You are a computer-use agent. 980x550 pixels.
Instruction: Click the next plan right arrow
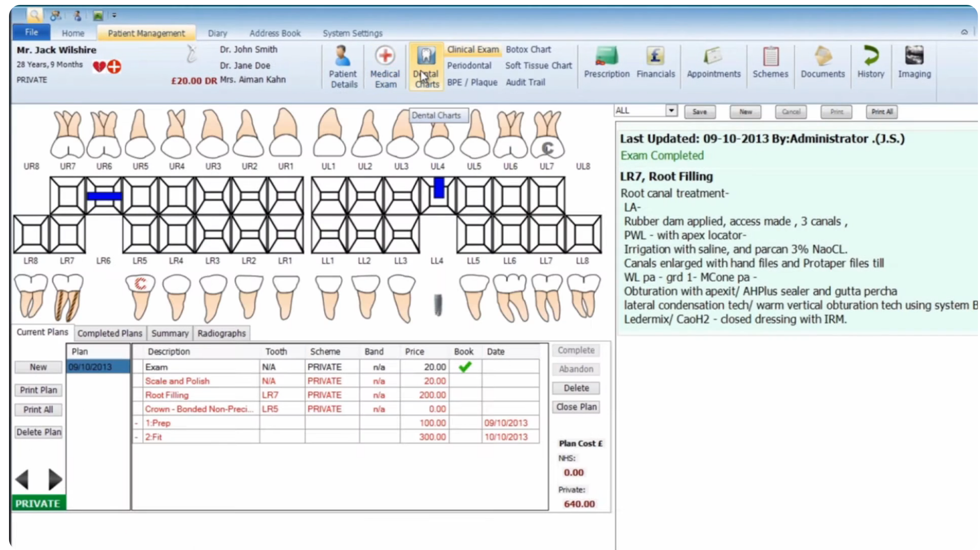(55, 479)
